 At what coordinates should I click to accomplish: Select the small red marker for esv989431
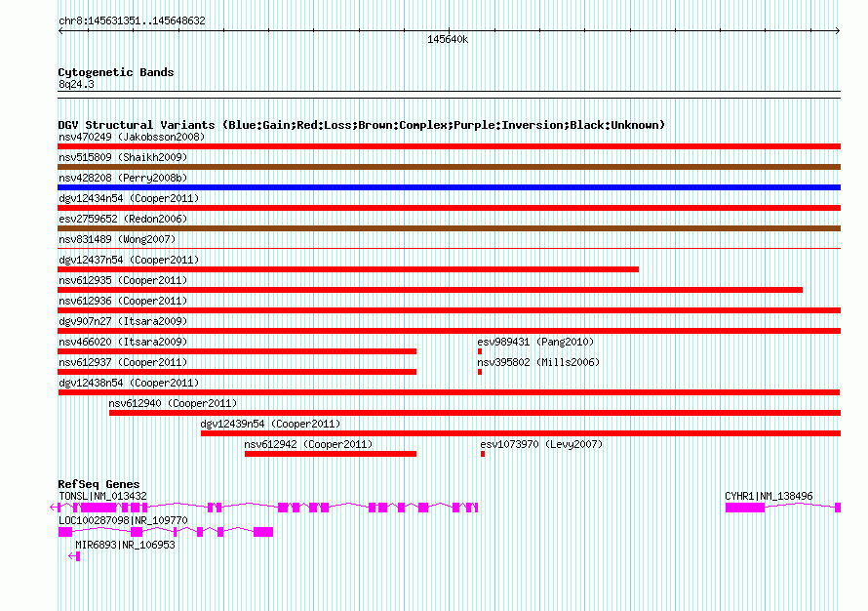(x=480, y=351)
